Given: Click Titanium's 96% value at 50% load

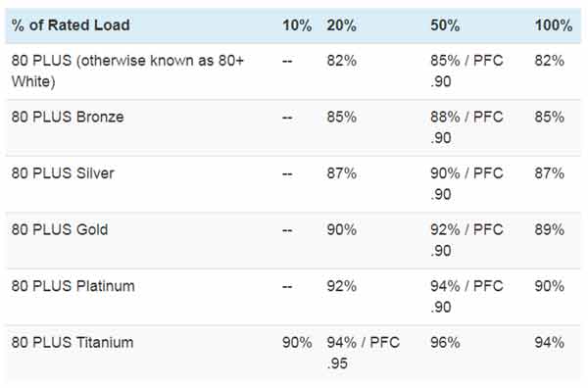Looking at the screenshot, I should click(445, 342).
